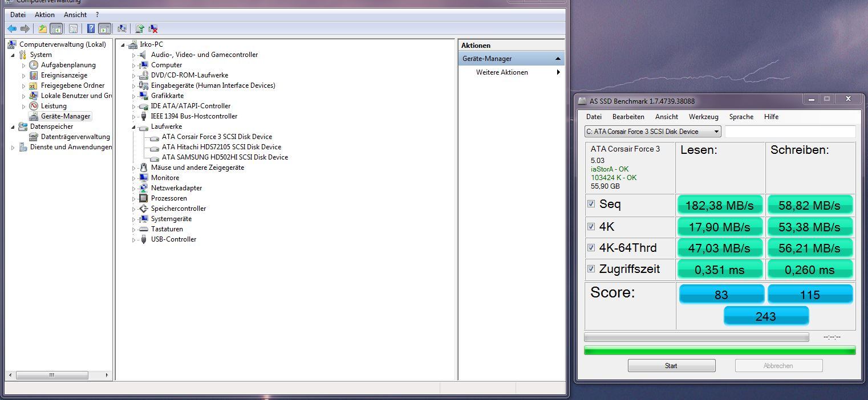This screenshot has height=400, width=868.
Task: Click the blue Back arrow in toolbar
Action: pyautogui.click(x=12, y=28)
